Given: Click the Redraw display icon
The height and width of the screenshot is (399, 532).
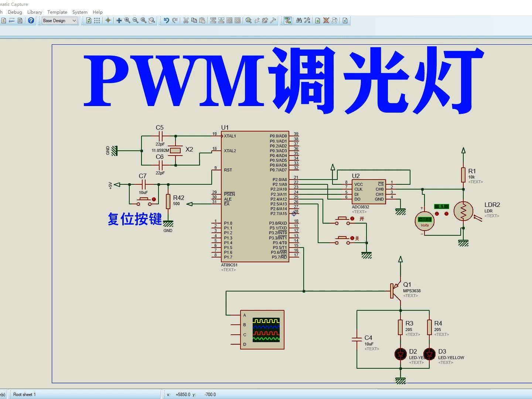Looking at the screenshot, I should [x=89, y=21].
